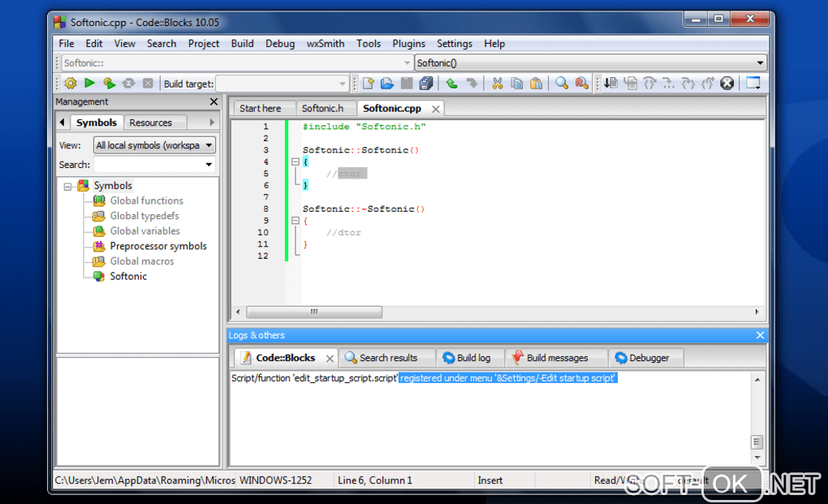
Task: Open the Debug menu
Action: (280, 44)
